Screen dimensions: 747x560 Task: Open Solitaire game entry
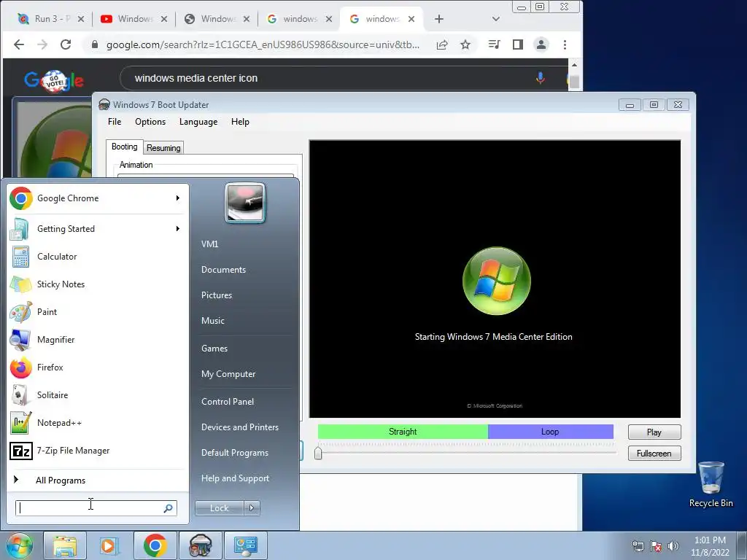coord(98,394)
